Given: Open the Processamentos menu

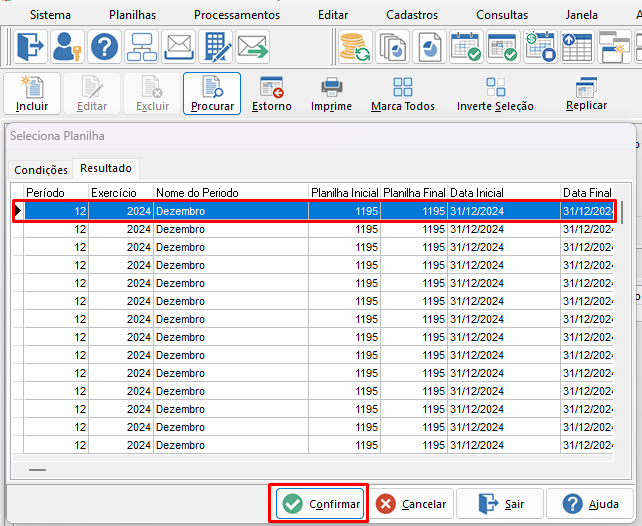Looking at the screenshot, I should click(x=237, y=15).
